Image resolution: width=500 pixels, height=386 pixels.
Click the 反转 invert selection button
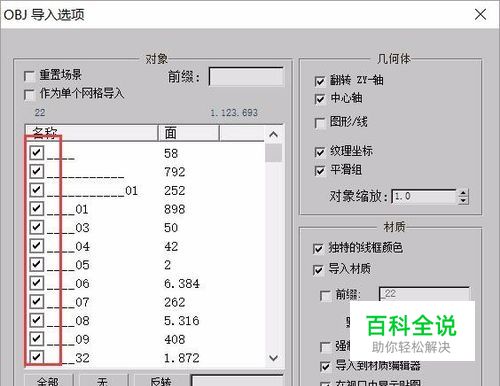pyautogui.click(x=161, y=380)
